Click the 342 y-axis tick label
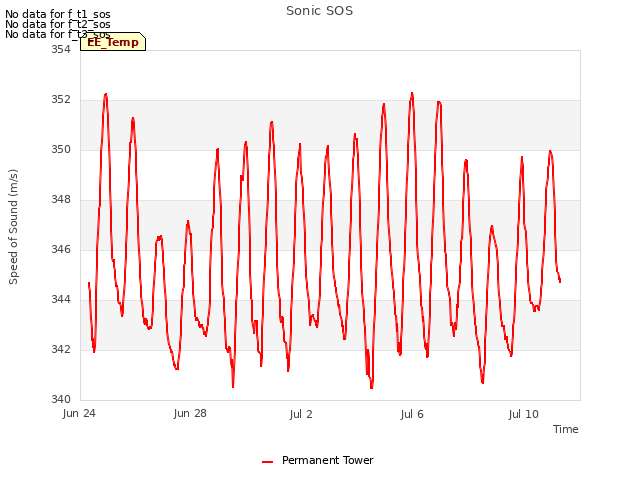 point(61,349)
